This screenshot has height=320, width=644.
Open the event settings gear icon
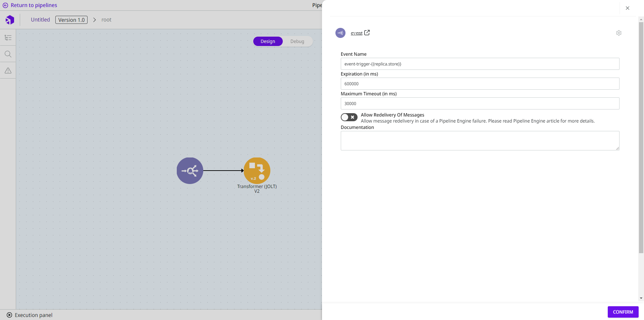[x=619, y=33]
